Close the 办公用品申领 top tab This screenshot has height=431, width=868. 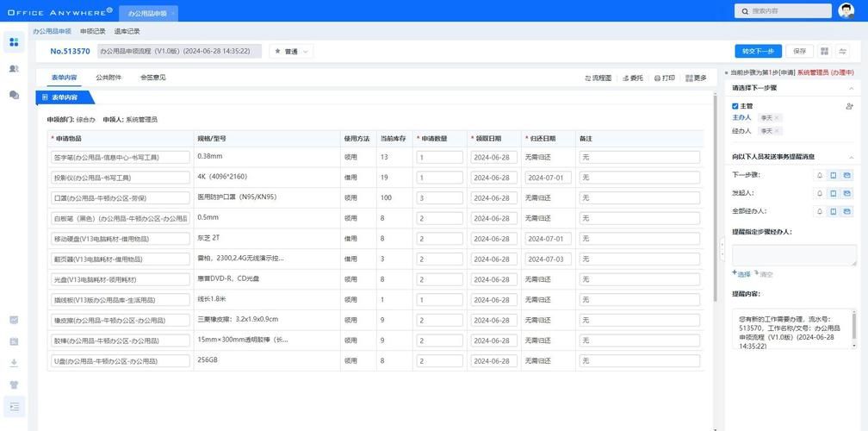point(173,12)
